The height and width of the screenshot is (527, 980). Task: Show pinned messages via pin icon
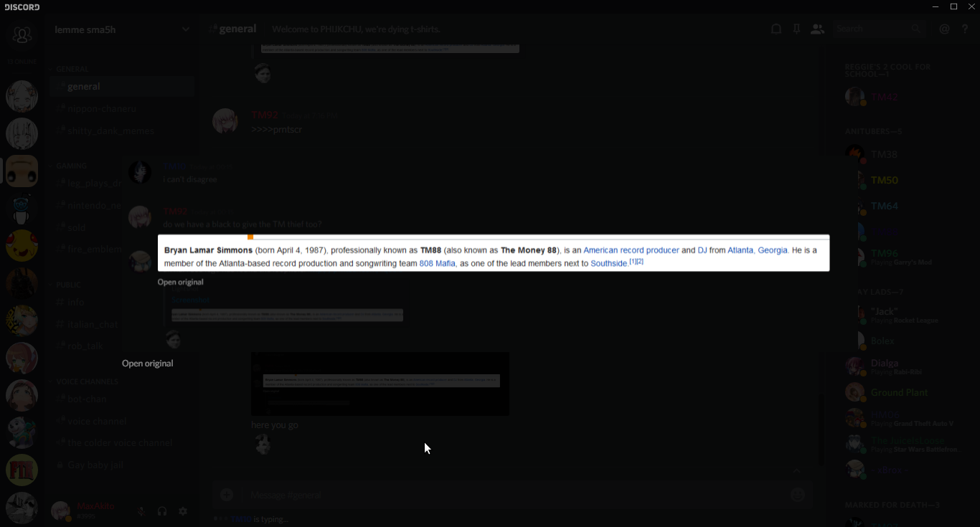[x=796, y=29]
